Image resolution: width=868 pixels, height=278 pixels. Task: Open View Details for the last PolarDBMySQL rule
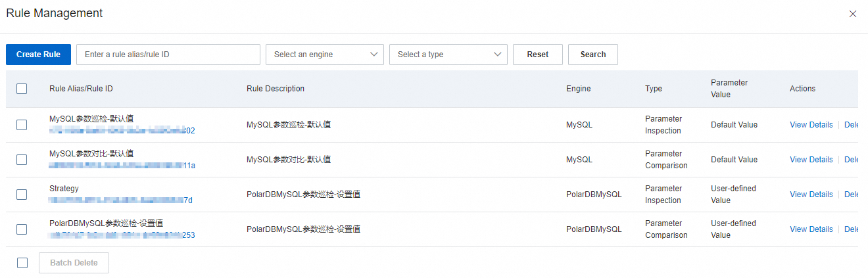click(x=811, y=229)
